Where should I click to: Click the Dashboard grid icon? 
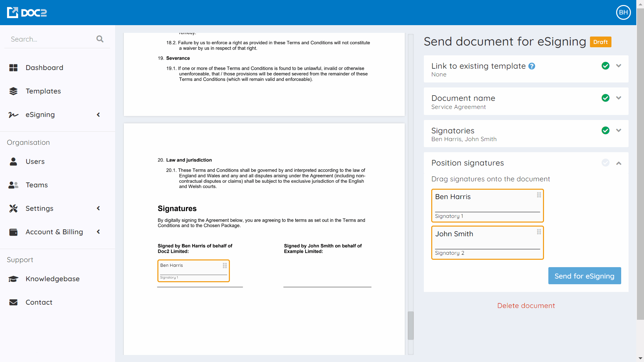(x=13, y=68)
